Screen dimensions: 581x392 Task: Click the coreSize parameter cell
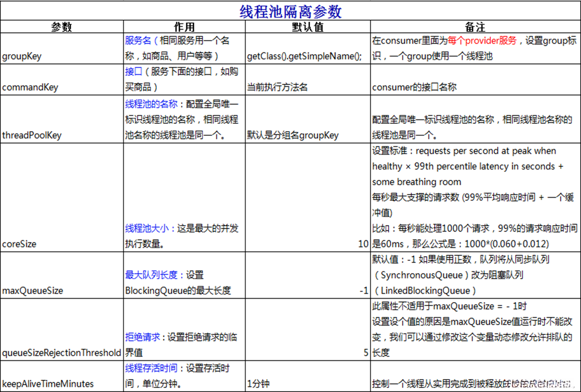[19, 243]
